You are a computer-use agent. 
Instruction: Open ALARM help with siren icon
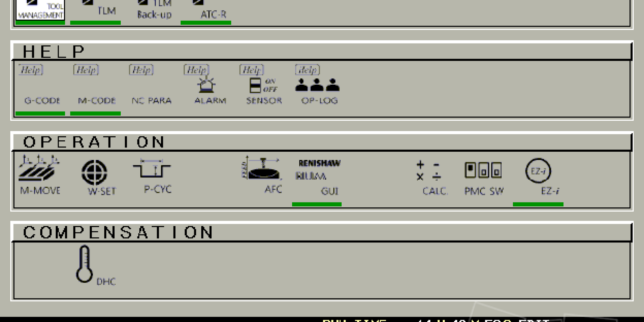point(208,85)
